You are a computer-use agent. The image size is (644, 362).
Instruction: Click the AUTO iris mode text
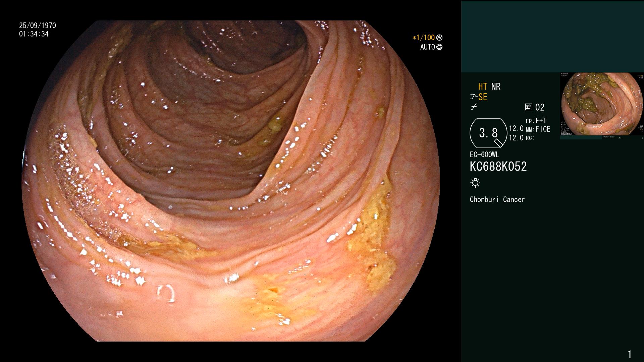[x=428, y=47]
